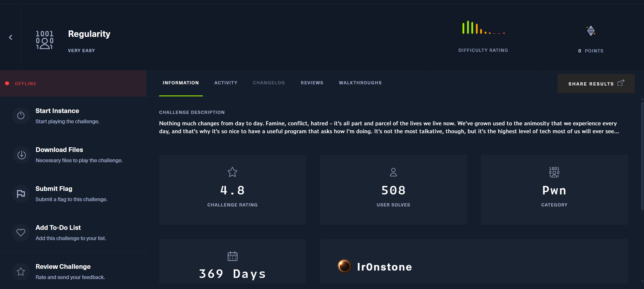644x289 pixels.
Task: Open the Walkthroughs tab
Action: click(360, 83)
